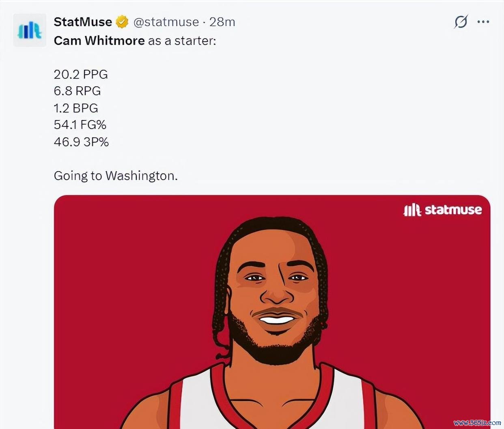
Task: Click the 'Going to Washington.' text
Action: coord(116,176)
